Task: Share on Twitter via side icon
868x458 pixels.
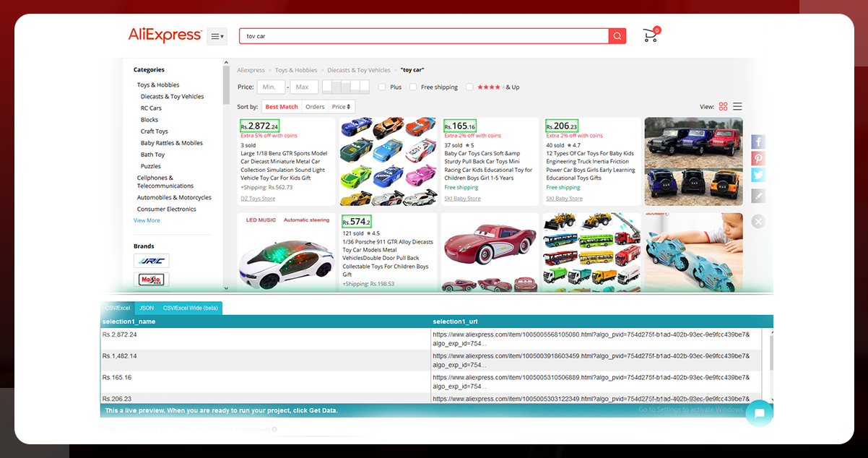Action: point(758,176)
